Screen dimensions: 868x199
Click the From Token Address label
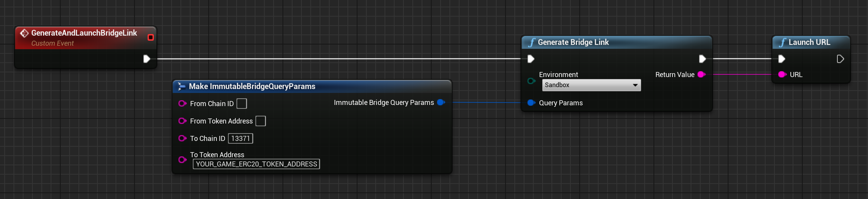[x=221, y=121]
